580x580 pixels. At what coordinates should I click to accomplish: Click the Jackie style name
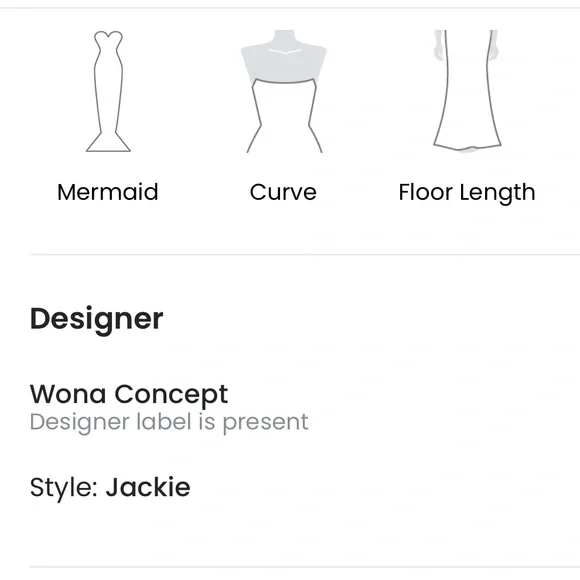point(148,487)
